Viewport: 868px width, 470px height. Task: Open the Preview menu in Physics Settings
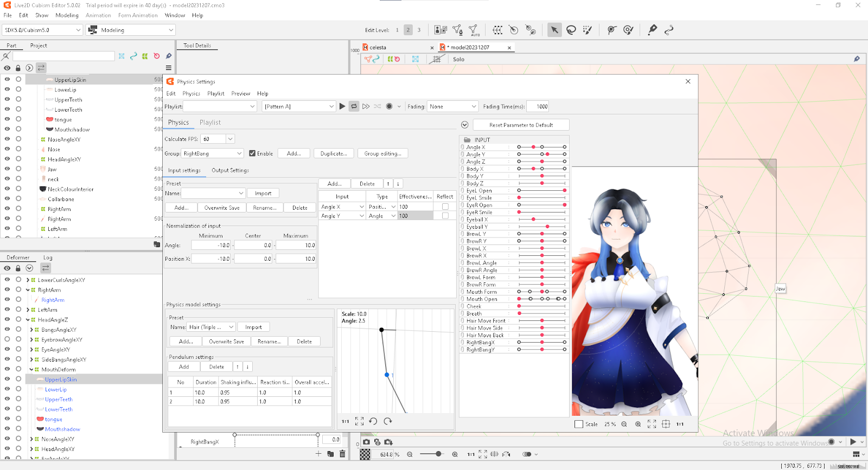pos(241,93)
